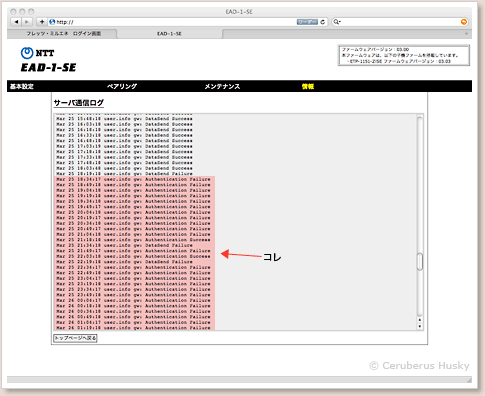Reload the page with the refresh icon
This screenshot has height=396, width=485.
(322, 22)
